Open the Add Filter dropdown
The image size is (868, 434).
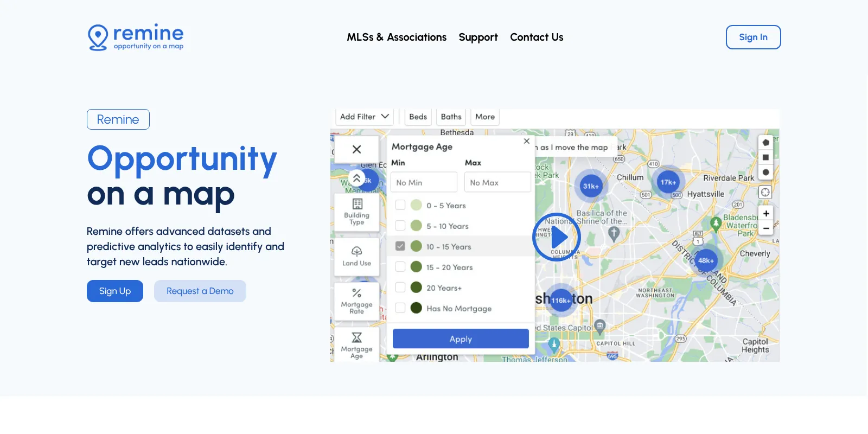coord(365,117)
